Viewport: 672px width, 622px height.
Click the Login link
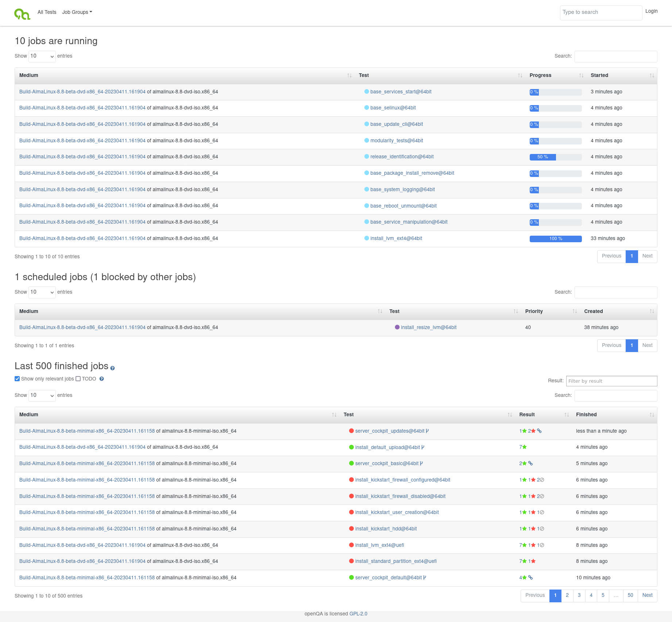tap(651, 11)
